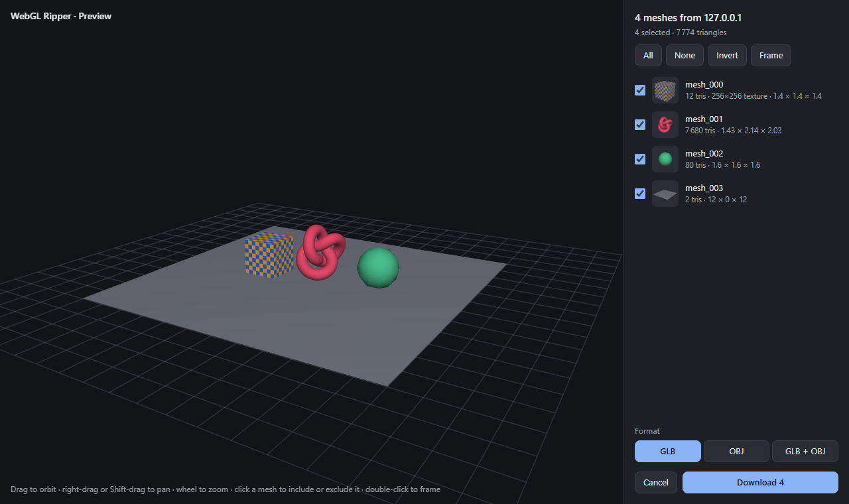
Task: Toggle the mesh_003 checkbox
Action: 640,194
